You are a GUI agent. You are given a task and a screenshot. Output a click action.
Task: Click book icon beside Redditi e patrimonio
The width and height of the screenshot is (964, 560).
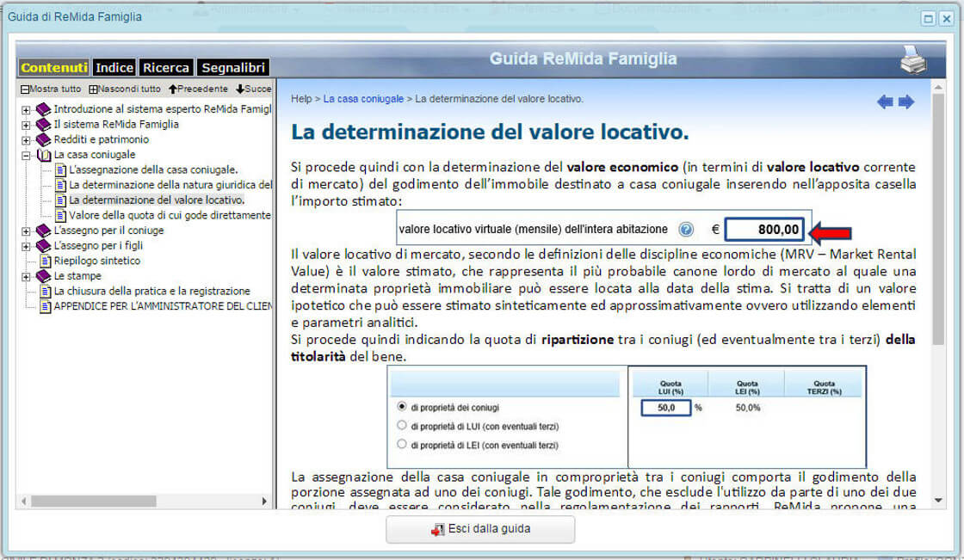43,139
